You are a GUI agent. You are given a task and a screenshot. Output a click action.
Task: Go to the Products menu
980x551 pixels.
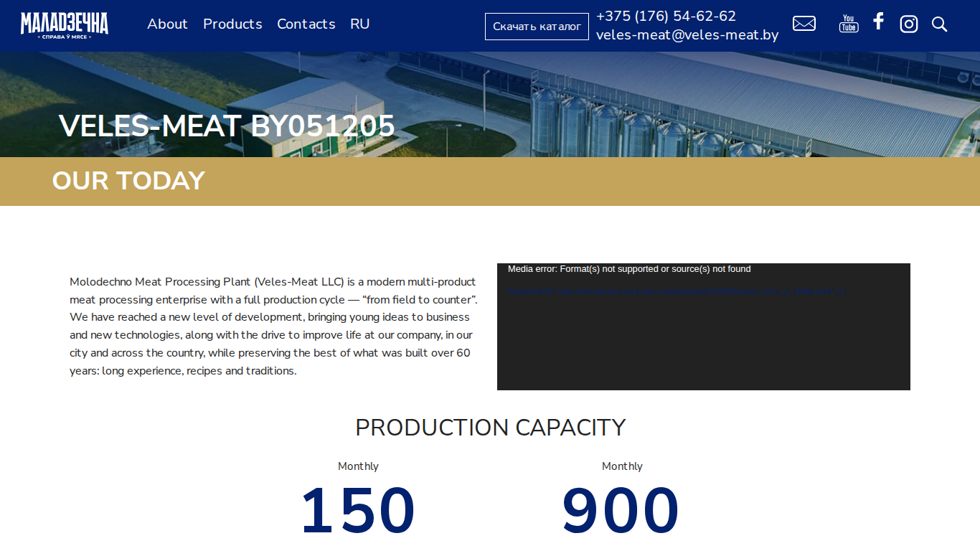pyautogui.click(x=232, y=24)
